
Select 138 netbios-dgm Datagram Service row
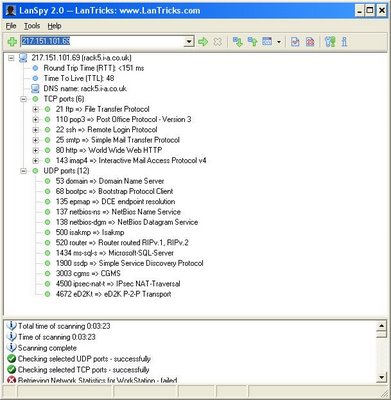click(x=127, y=222)
